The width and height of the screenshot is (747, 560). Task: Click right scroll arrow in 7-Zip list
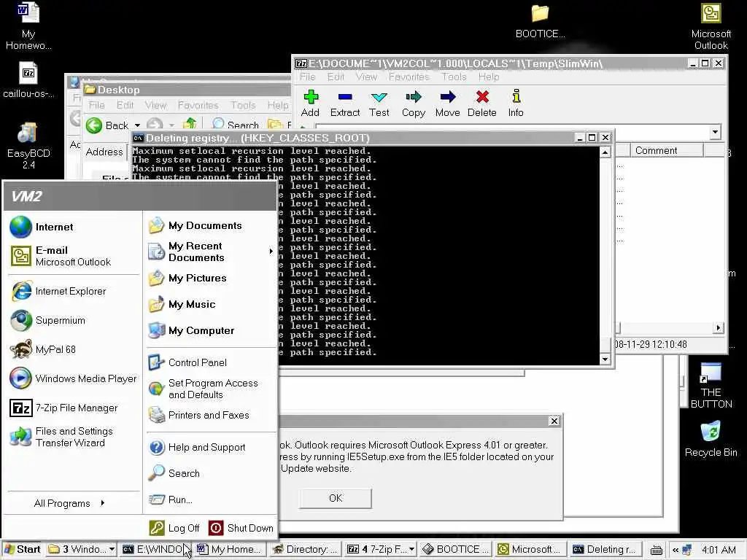(x=719, y=327)
